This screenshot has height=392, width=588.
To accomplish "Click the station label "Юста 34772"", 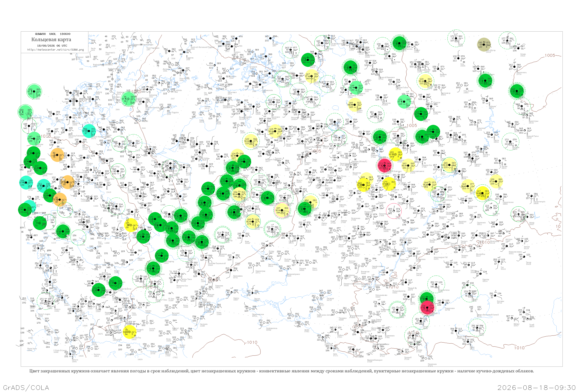I will tap(413, 303).
